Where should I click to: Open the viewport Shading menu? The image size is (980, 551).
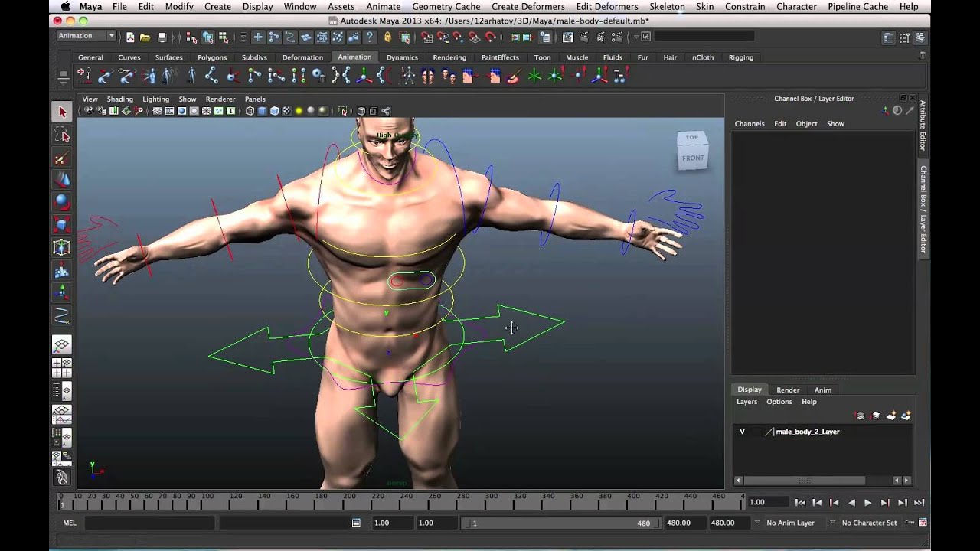(x=119, y=99)
